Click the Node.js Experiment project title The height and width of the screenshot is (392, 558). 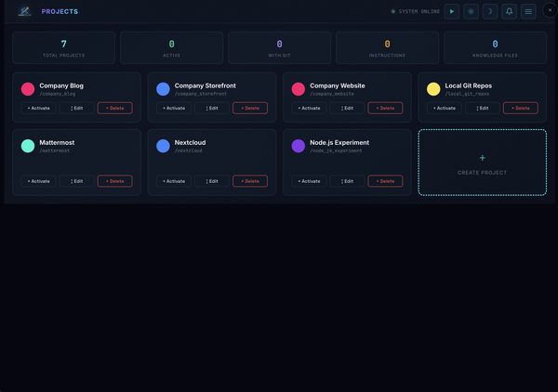tap(339, 142)
